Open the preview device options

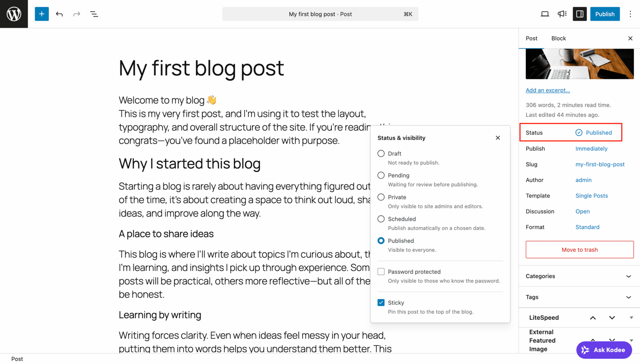[545, 14]
